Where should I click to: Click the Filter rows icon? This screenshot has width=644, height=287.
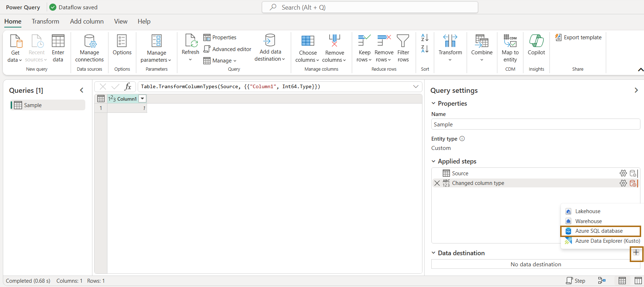coord(403,41)
